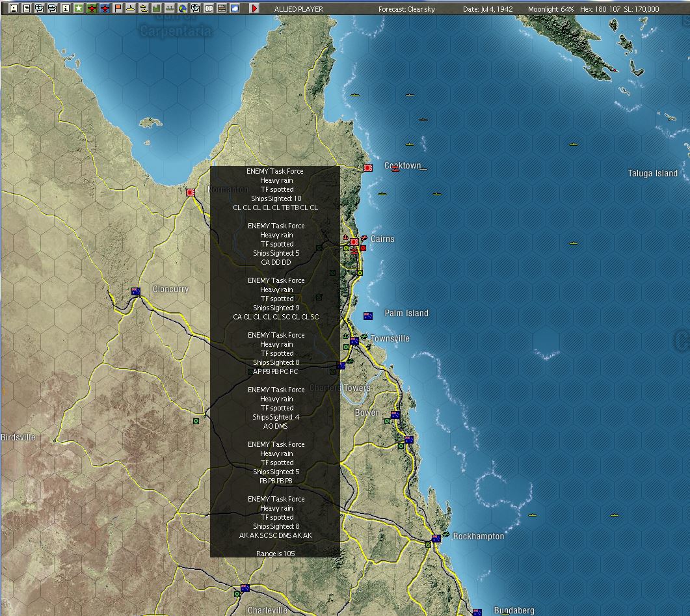Click the Charleville map label

tap(267, 610)
